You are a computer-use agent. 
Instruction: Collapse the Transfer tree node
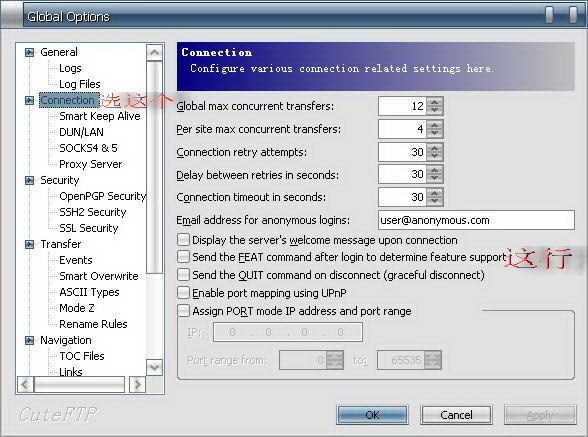(x=29, y=245)
